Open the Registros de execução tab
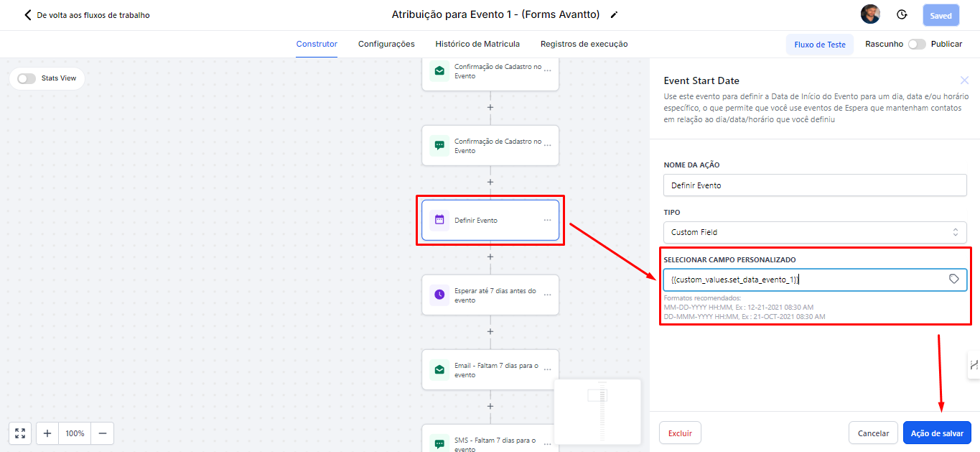The width and height of the screenshot is (980, 452). [x=584, y=44]
